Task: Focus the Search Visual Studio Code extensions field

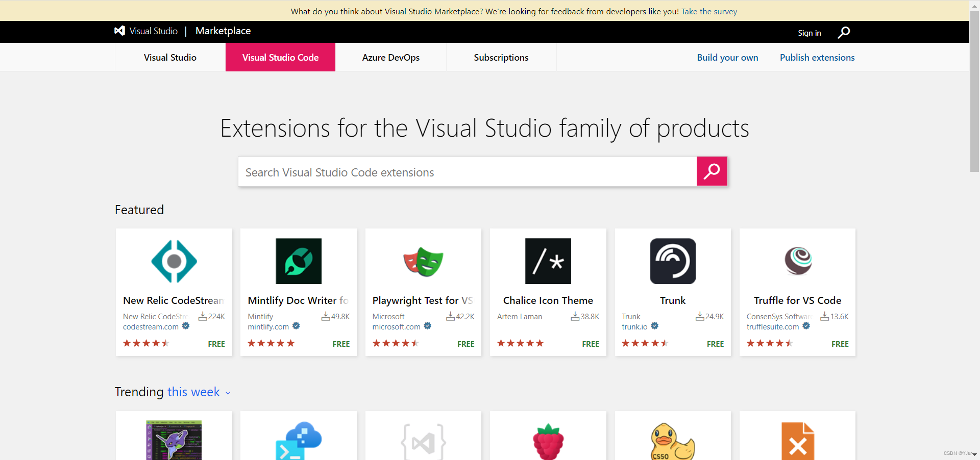Action: 468,172
